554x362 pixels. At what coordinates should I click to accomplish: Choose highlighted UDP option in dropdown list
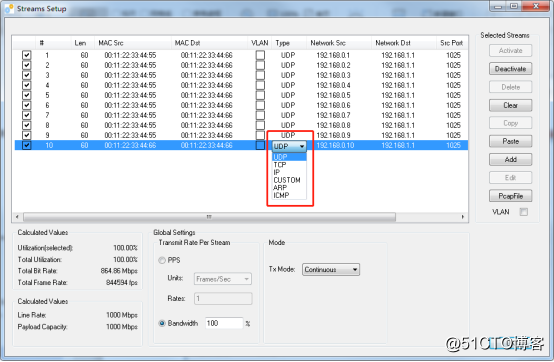[289, 157]
